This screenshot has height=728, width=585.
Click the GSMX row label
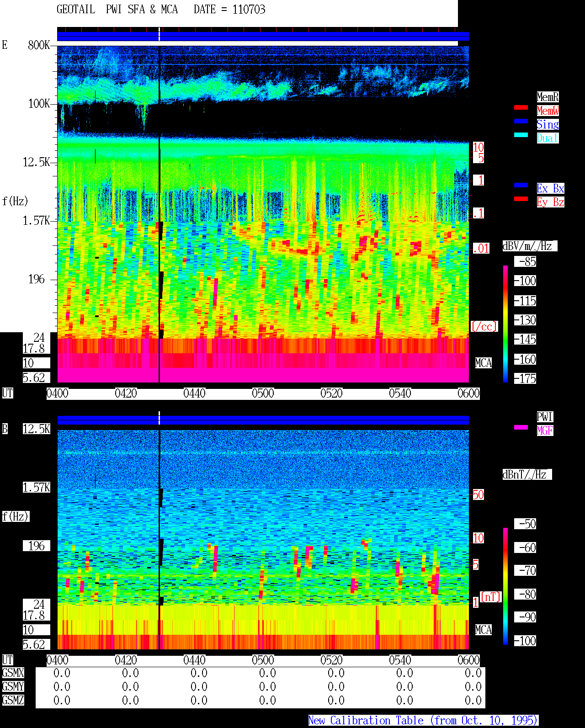(x=13, y=673)
